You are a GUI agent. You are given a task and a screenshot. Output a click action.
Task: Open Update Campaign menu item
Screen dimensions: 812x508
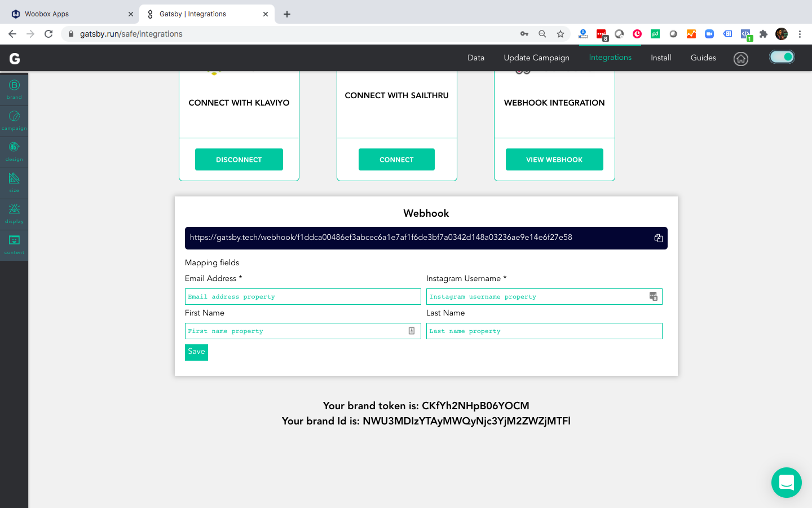[x=537, y=58]
